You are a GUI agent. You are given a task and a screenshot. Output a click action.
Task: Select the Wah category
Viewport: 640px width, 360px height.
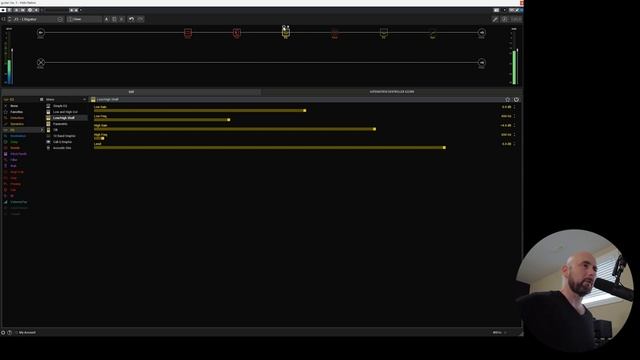pos(13,166)
